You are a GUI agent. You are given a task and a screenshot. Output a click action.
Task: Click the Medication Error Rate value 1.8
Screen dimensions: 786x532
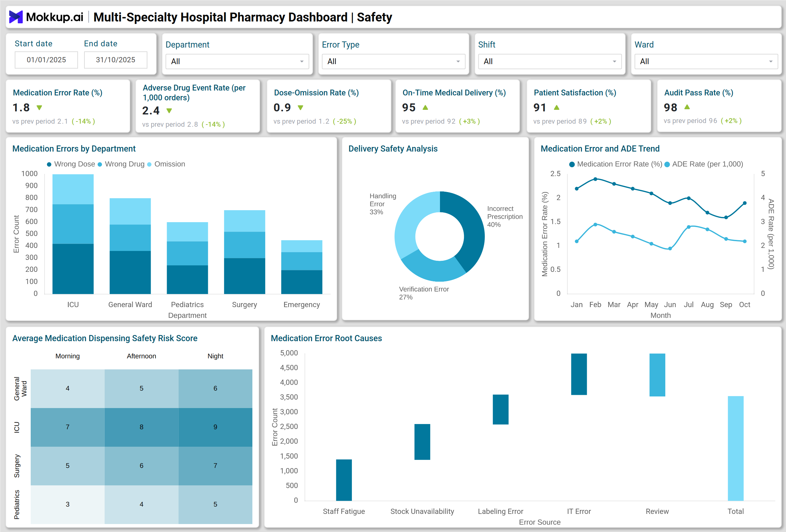[21, 107]
